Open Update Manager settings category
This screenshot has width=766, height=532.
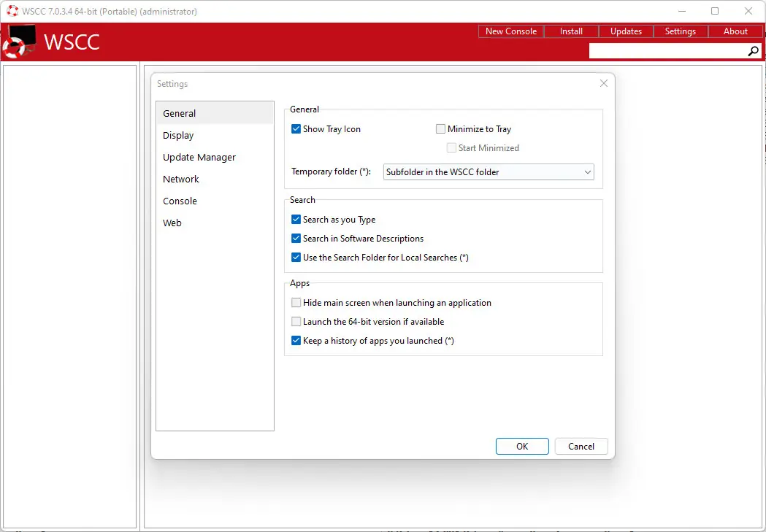[x=215, y=157]
